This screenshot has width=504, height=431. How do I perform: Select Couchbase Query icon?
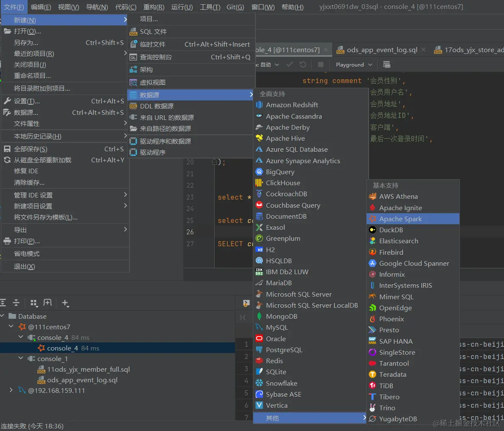coord(259,205)
